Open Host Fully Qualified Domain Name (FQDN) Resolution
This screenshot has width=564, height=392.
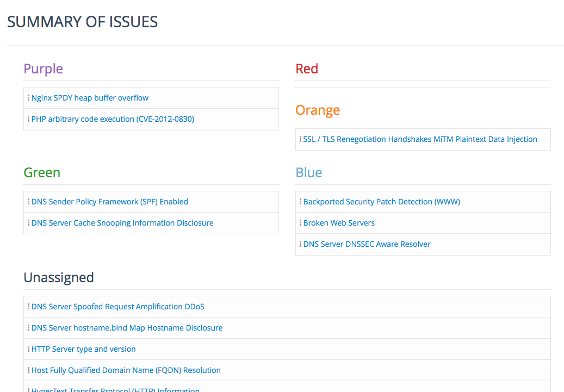click(126, 370)
